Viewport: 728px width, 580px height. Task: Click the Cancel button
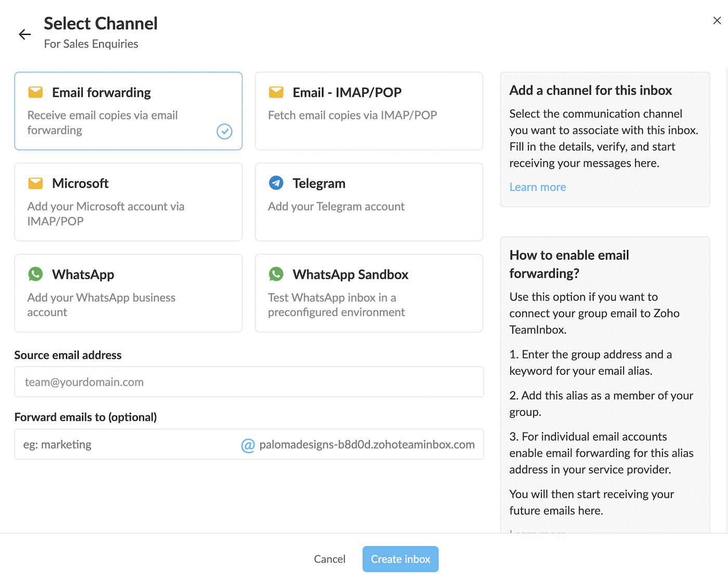(330, 559)
